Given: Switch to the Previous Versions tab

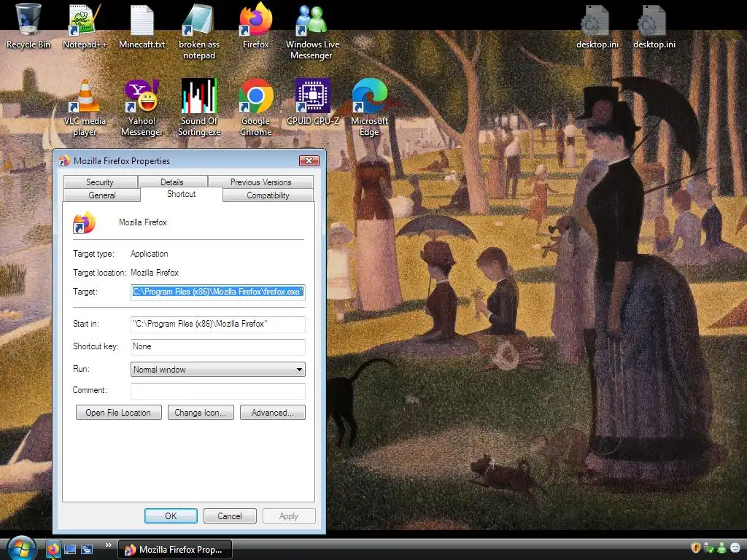Looking at the screenshot, I should pyautogui.click(x=260, y=182).
